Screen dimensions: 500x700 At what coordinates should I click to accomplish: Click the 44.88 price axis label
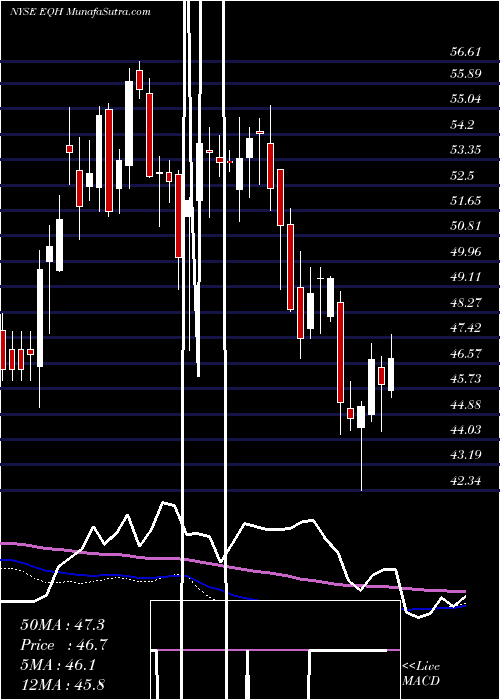point(466,404)
